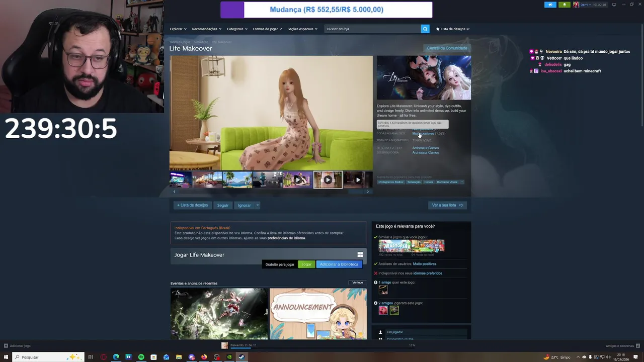The width and height of the screenshot is (644, 362).
Task: Select the Protagonista Mulher tag
Action: pyautogui.click(x=391, y=182)
